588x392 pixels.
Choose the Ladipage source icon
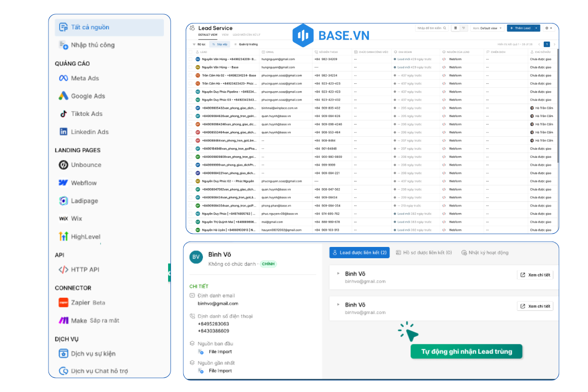(x=63, y=201)
